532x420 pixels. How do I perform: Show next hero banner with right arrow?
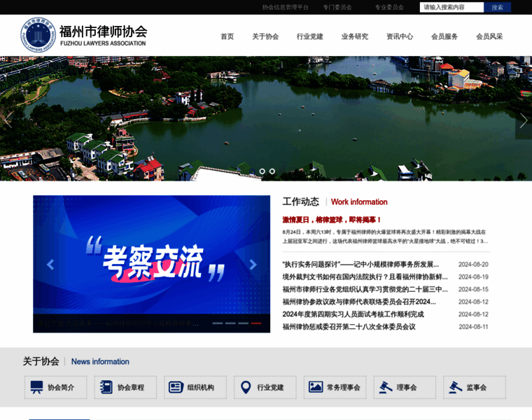coord(523,120)
